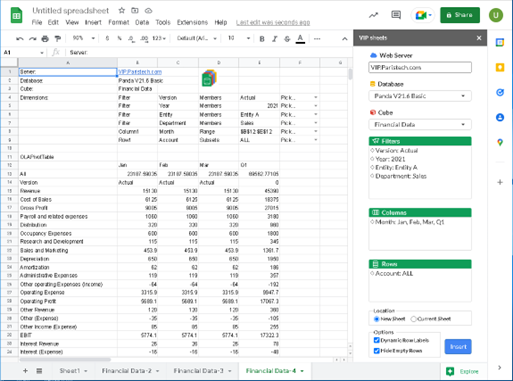The image size is (513, 381).
Task: Open Google Keep sidebar icon
Action: tap(500, 67)
